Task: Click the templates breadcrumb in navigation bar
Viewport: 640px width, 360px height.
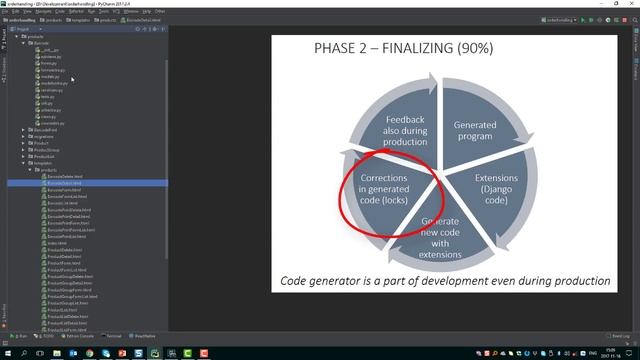Action: (x=78, y=20)
